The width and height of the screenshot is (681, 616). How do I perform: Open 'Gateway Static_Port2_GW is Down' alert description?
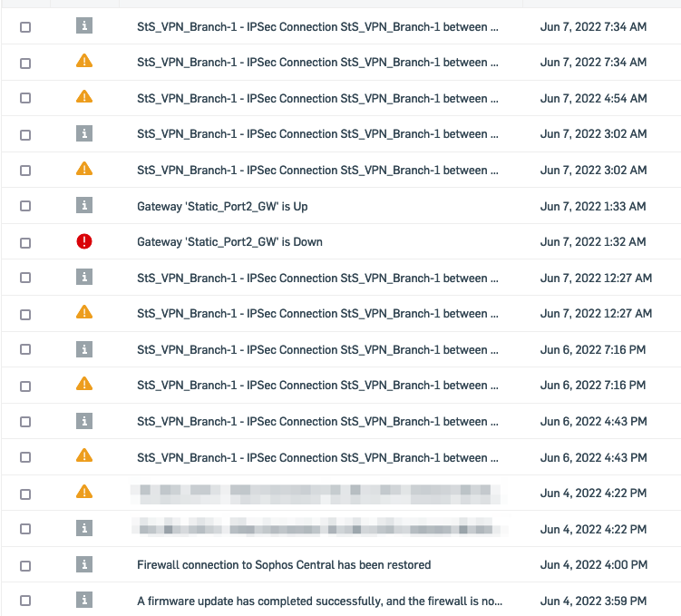(x=229, y=242)
